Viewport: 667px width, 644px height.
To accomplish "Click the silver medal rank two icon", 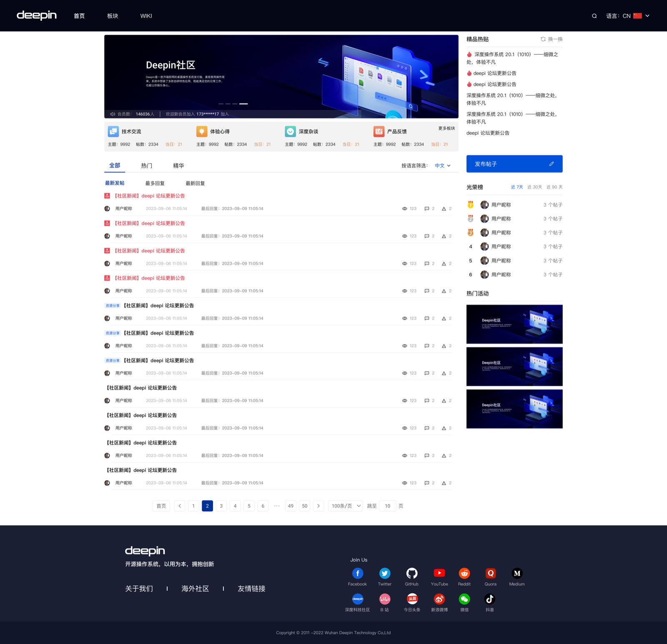I will [x=471, y=219].
